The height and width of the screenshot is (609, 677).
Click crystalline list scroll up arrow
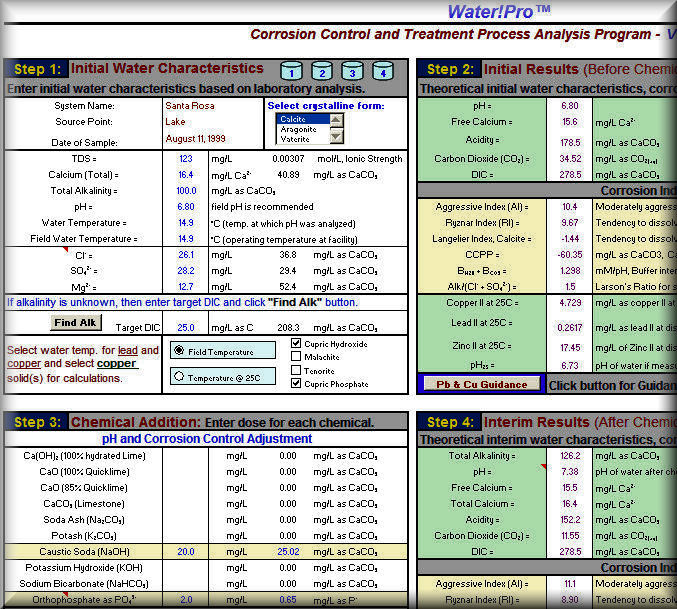pyautogui.click(x=336, y=120)
